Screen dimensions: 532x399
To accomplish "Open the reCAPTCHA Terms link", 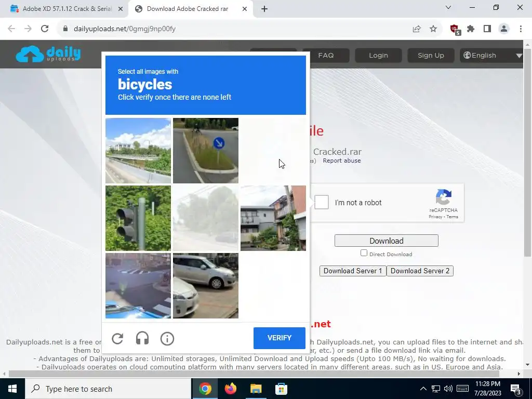I will tap(453, 217).
